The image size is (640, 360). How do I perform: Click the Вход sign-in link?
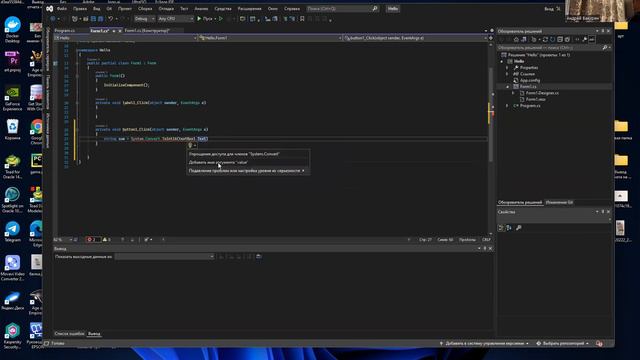(x=549, y=9)
